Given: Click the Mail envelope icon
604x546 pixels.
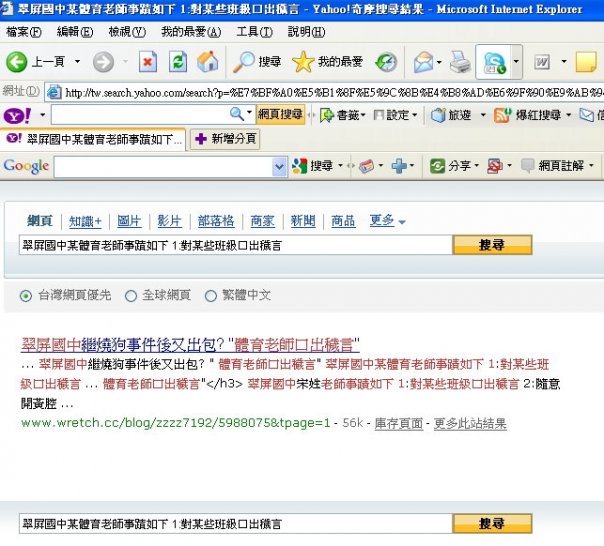Looking at the screenshot, I should click(424, 62).
